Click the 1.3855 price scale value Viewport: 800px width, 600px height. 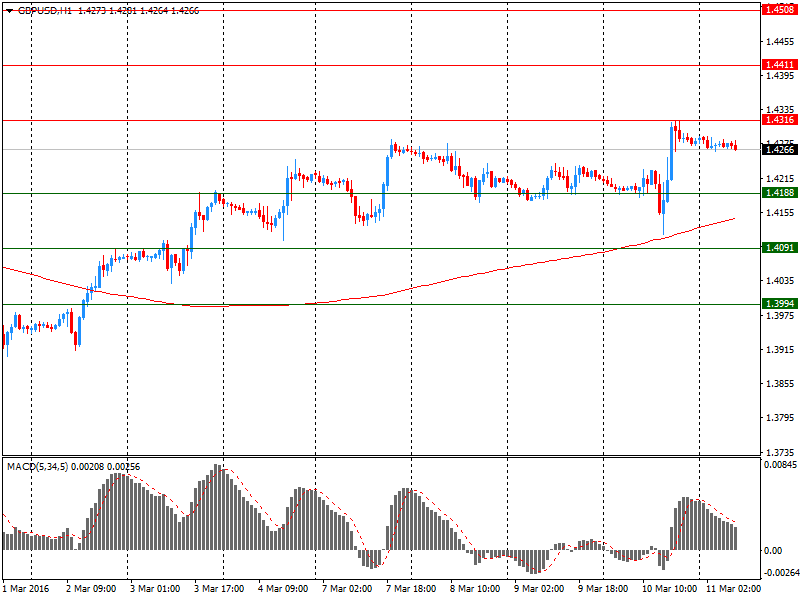[x=781, y=384]
